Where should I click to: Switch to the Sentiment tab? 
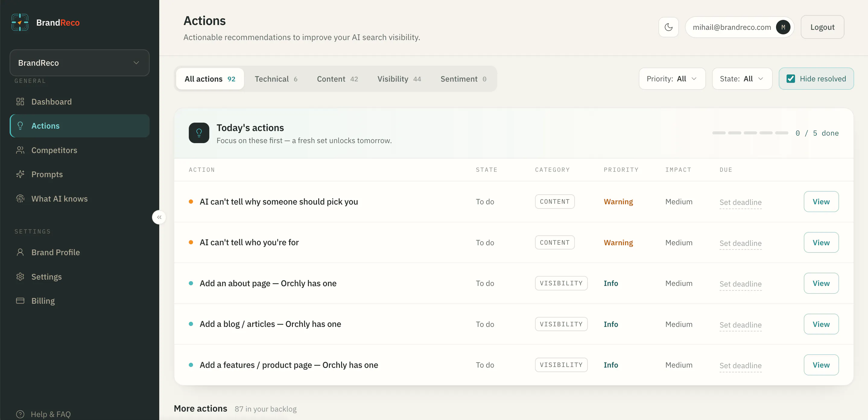463,79
